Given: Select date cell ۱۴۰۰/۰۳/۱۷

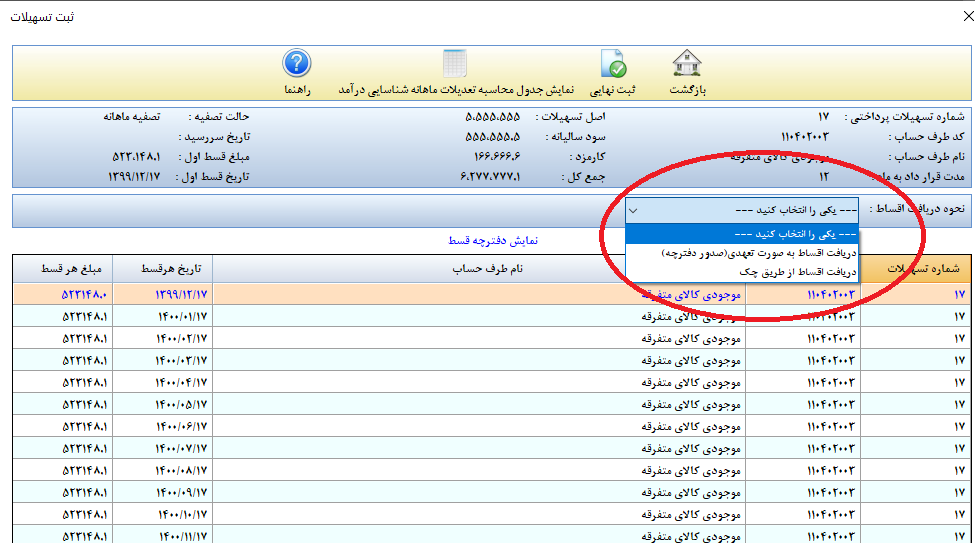Looking at the screenshot, I should tap(163, 361).
